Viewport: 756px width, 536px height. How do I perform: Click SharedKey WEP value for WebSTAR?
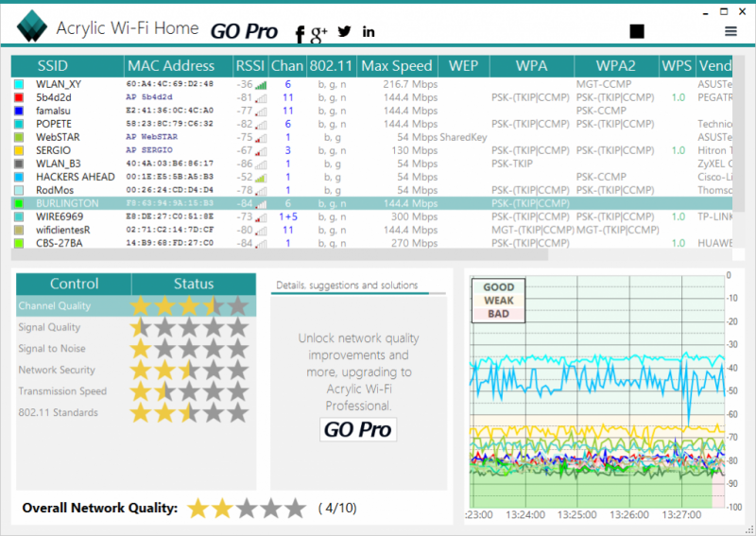point(463,137)
